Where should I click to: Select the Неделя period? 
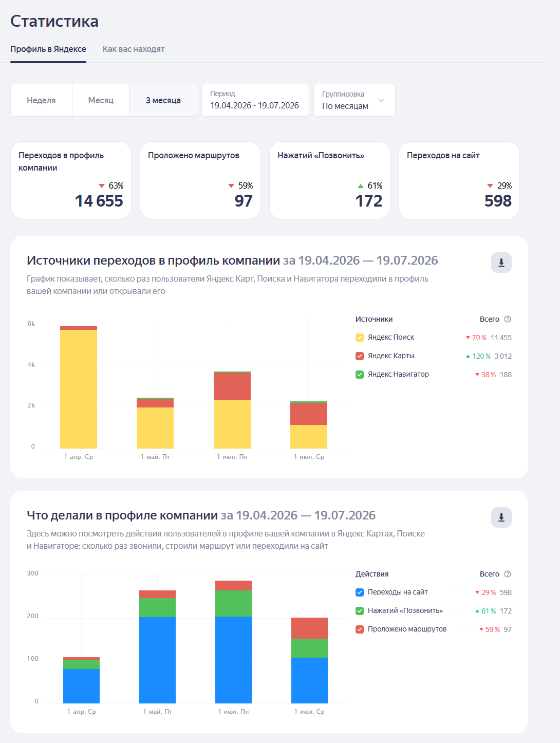(42, 100)
